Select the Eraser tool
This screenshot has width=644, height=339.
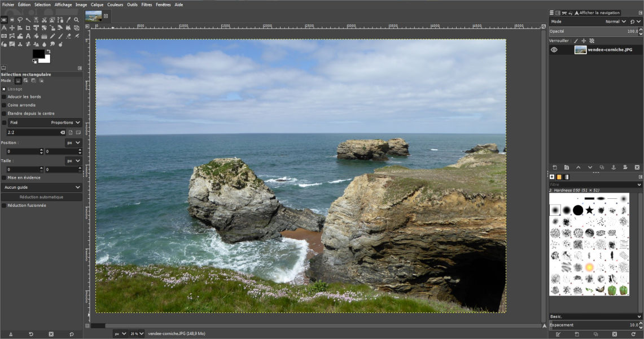tap(69, 36)
